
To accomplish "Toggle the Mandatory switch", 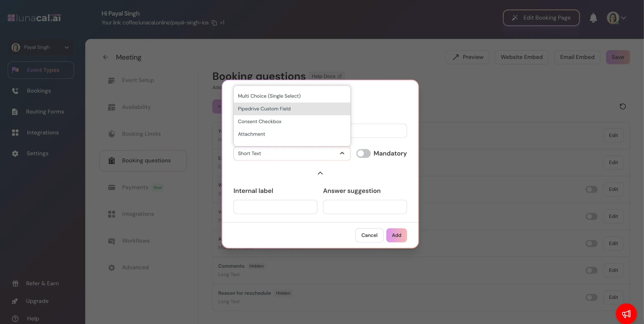I will [363, 153].
